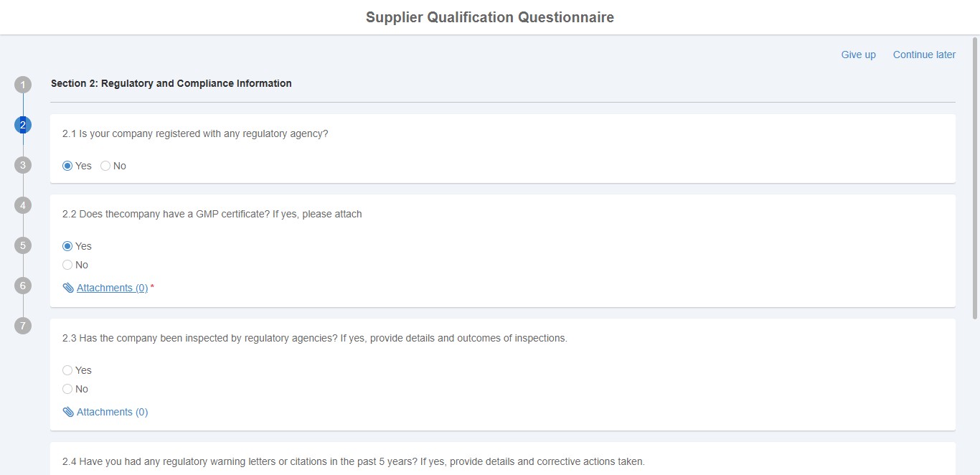Pick Yes for GMP certificate question
Viewport: 980px width, 475px height.
(x=67, y=246)
